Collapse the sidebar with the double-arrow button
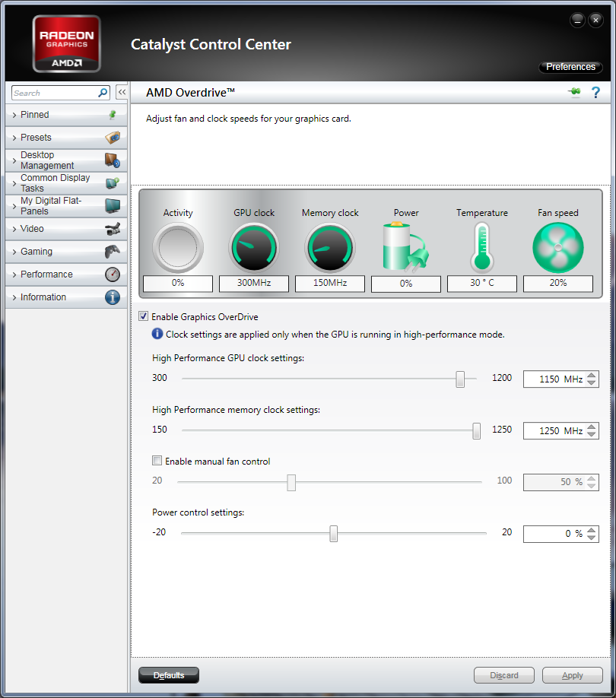616x698 pixels. 122,92
